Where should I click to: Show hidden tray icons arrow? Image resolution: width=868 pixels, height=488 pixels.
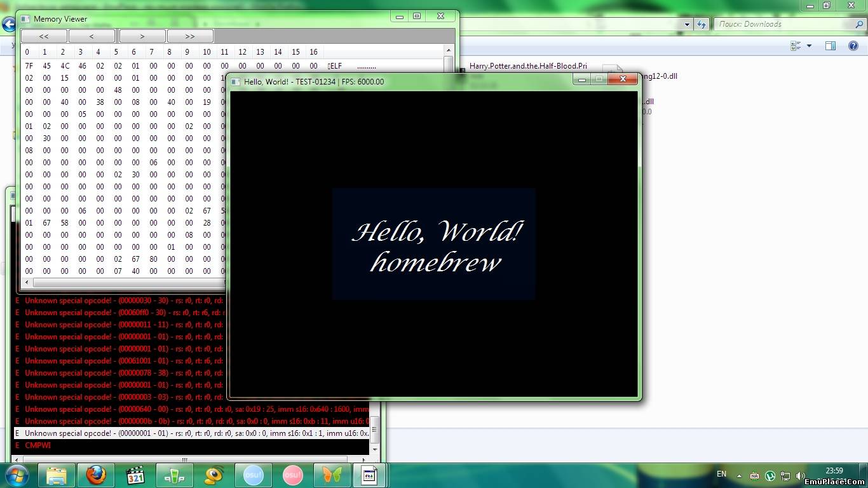tap(738, 475)
